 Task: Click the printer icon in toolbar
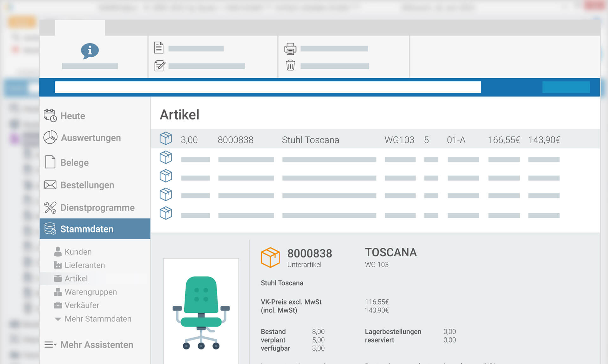click(290, 48)
